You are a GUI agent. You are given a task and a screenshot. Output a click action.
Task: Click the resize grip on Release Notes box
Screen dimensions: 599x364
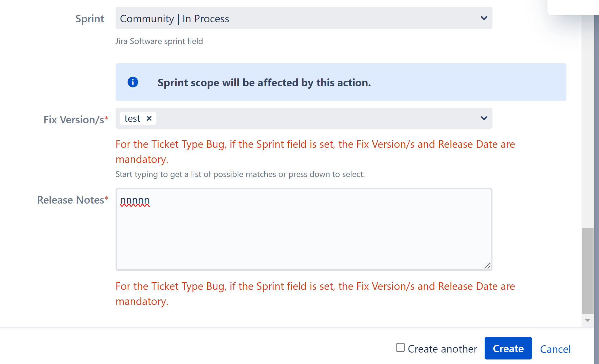(x=488, y=266)
